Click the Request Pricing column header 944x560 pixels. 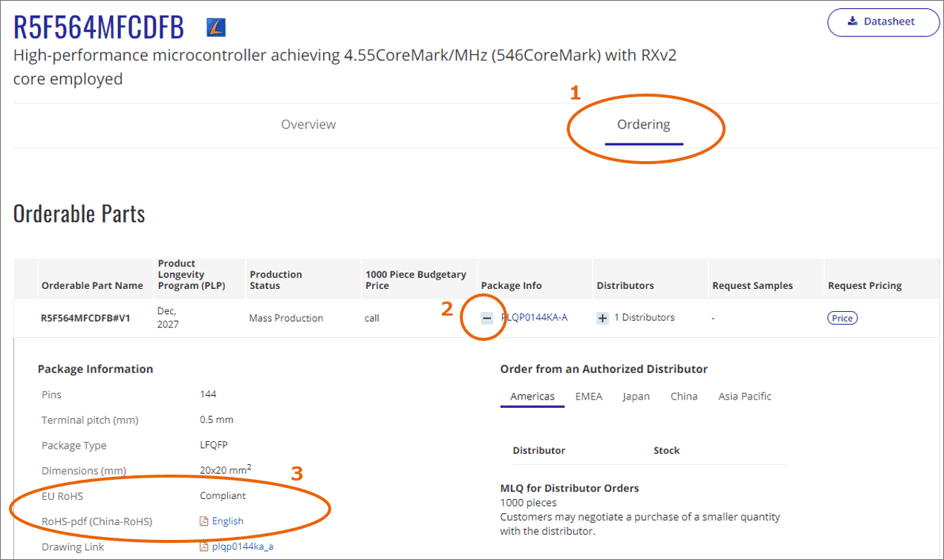pyautogui.click(x=865, y=285)
